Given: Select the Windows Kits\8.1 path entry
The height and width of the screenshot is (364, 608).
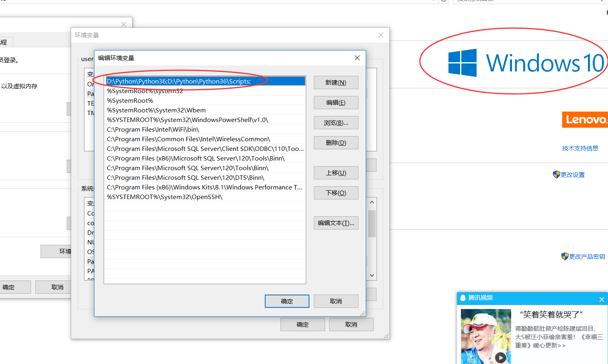Looking at the screenshot, I should pos(205,187).
